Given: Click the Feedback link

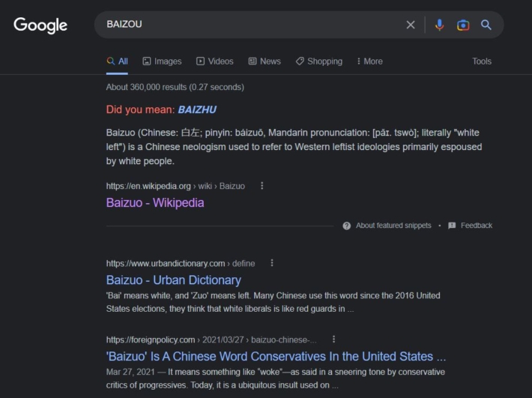Looking at the screenshot, I should click(x=477, y=226).
